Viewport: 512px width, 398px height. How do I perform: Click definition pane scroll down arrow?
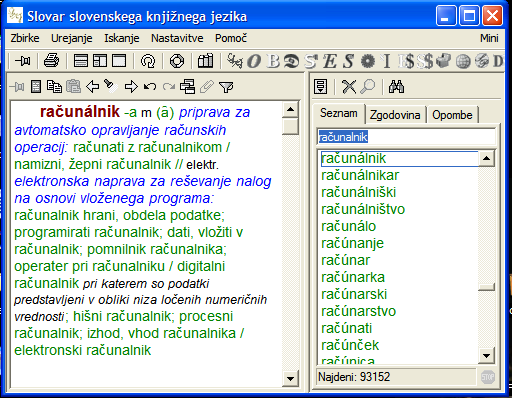coord(290,378)
